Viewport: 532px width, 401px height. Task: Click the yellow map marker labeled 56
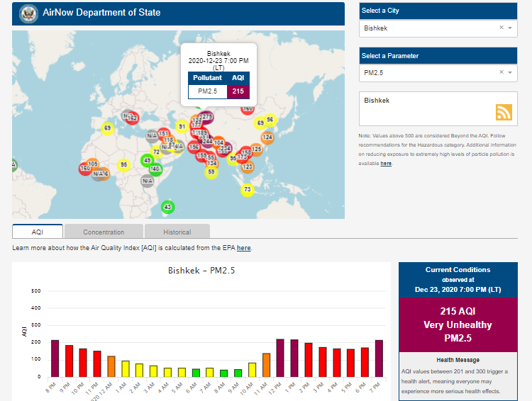[x=270, y=120]
